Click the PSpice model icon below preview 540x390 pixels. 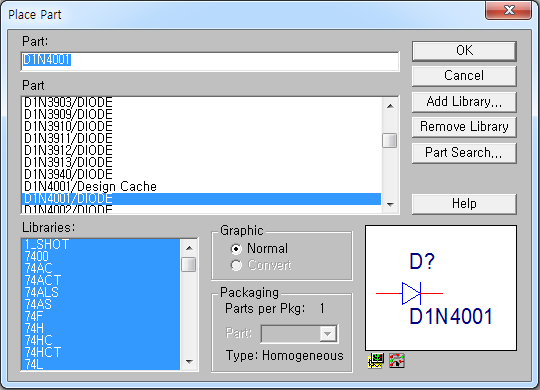[375, 361]
